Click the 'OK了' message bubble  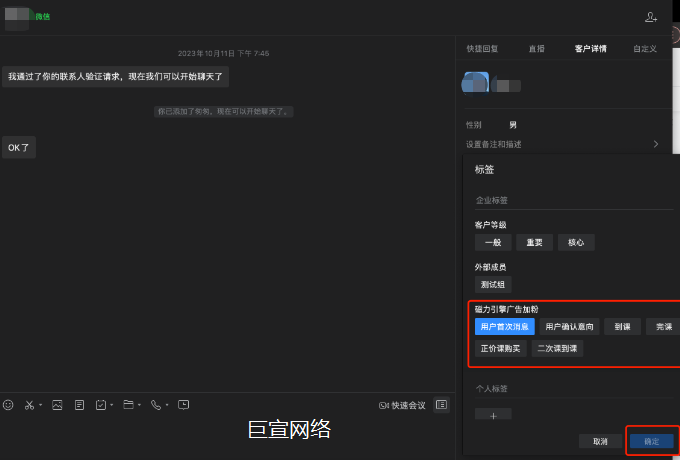click(19, 147)
